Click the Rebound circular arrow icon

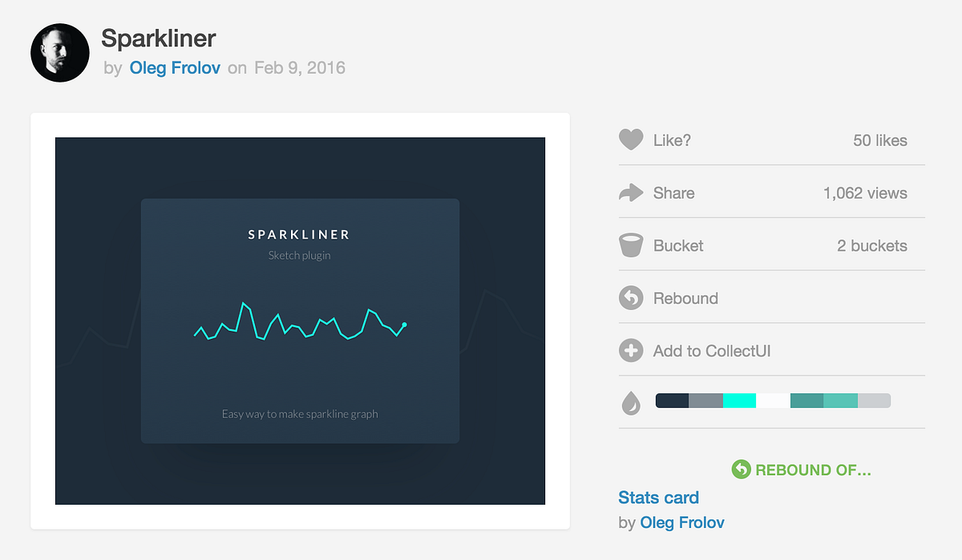[x=631, y=298]
